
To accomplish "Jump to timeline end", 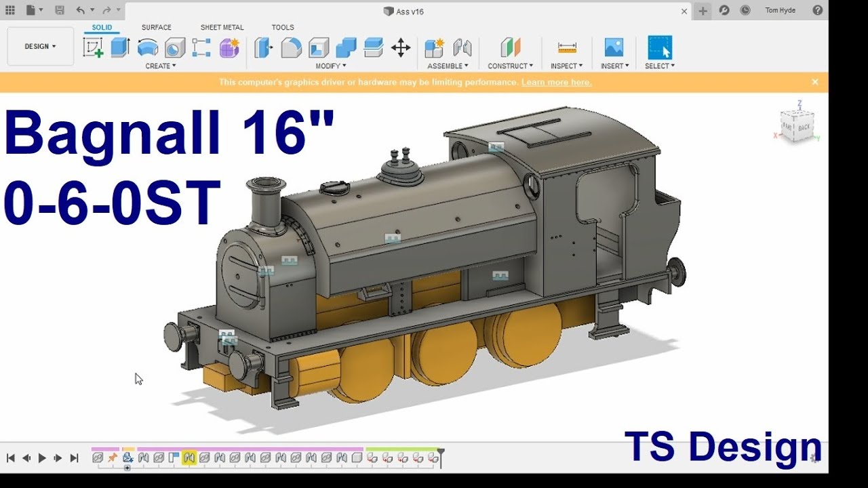I will click(75, 458).
